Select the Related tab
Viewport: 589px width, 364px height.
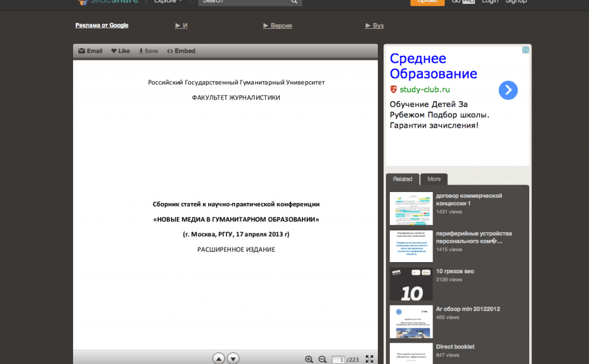click(403, 179)
